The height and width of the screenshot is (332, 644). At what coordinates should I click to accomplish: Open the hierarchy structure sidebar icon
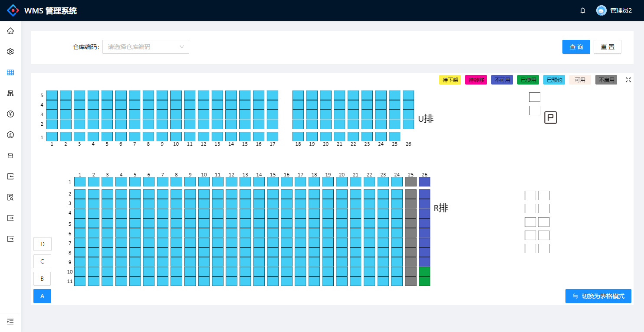(10, 93)
